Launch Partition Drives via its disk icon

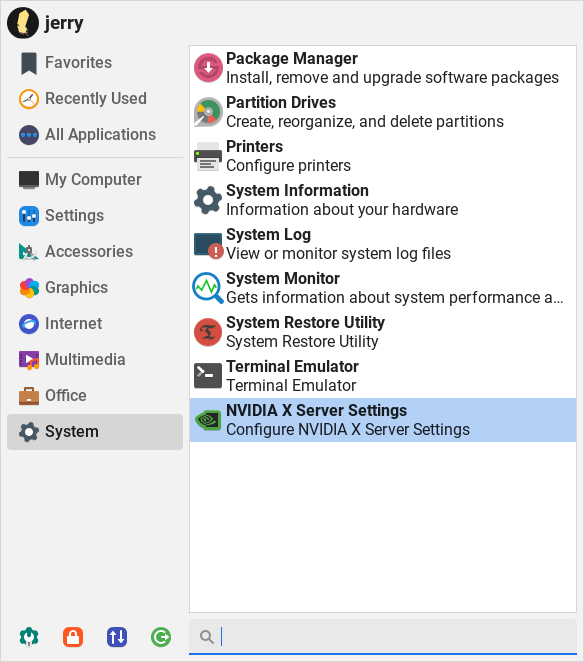pyautogui.click(x=208, y=112)
